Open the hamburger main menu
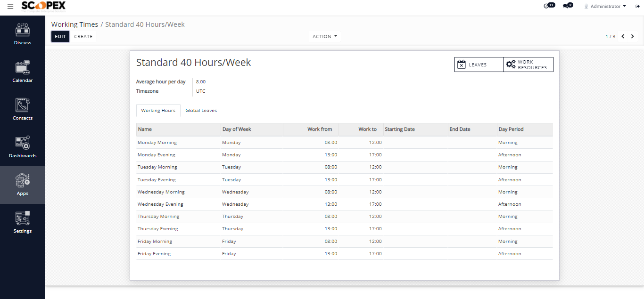 pos(10,7)
